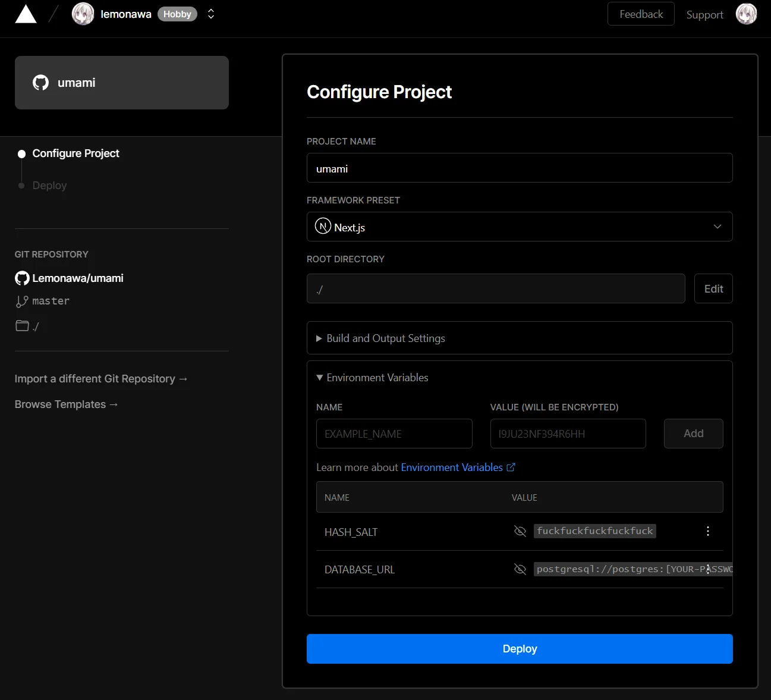Click the Edit root directory button
This screenshot has width=771, height=700.
pyautogui.click(x=713, y=288)
